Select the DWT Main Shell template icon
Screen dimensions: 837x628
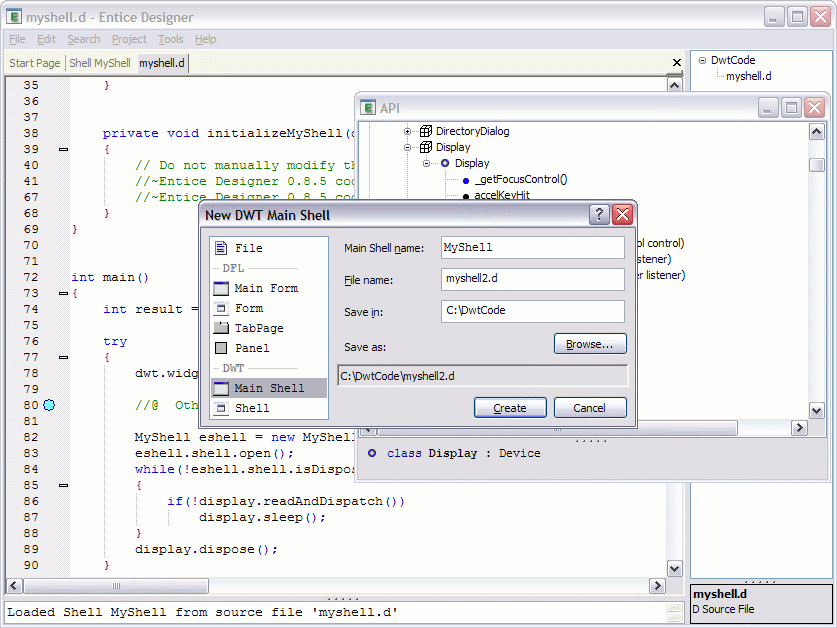click(x=220, y=388)
